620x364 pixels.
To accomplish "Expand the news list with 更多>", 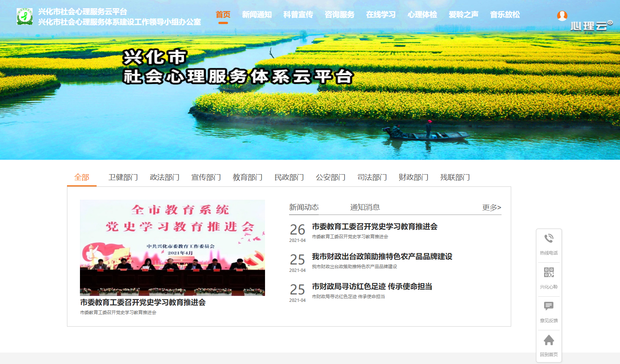I will click(491, 208).
